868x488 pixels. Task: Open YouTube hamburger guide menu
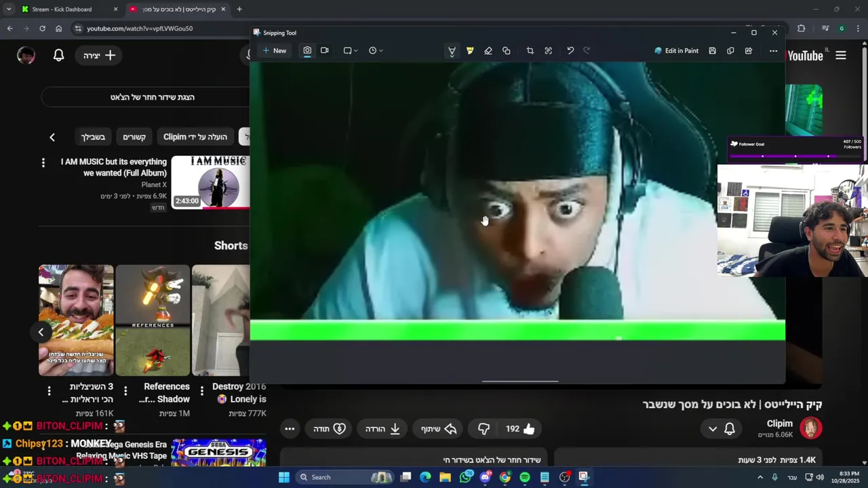841,56
